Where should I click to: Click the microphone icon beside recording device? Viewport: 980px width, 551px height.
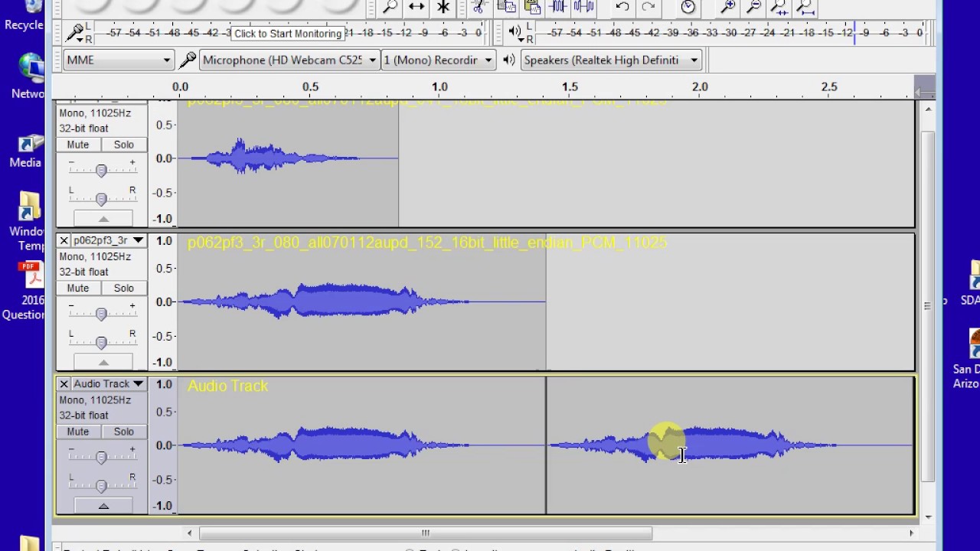pyautogui.click(x=188, y=60)
